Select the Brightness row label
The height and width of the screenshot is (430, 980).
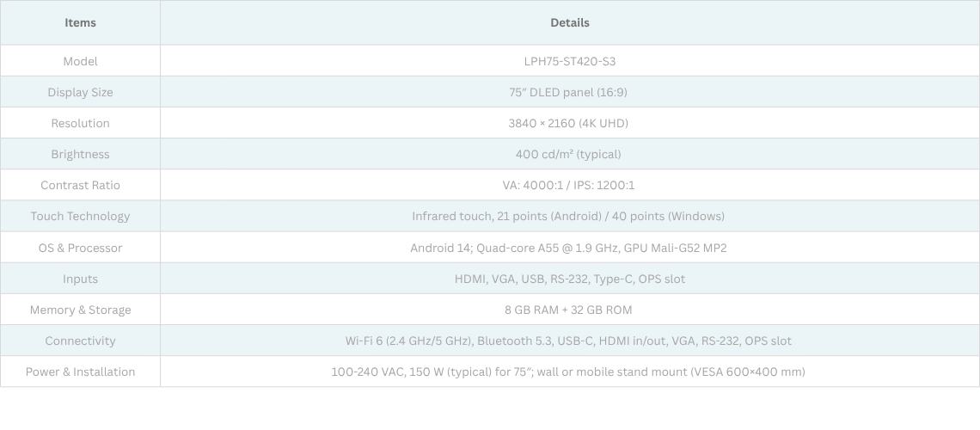(x=80, y=154)
